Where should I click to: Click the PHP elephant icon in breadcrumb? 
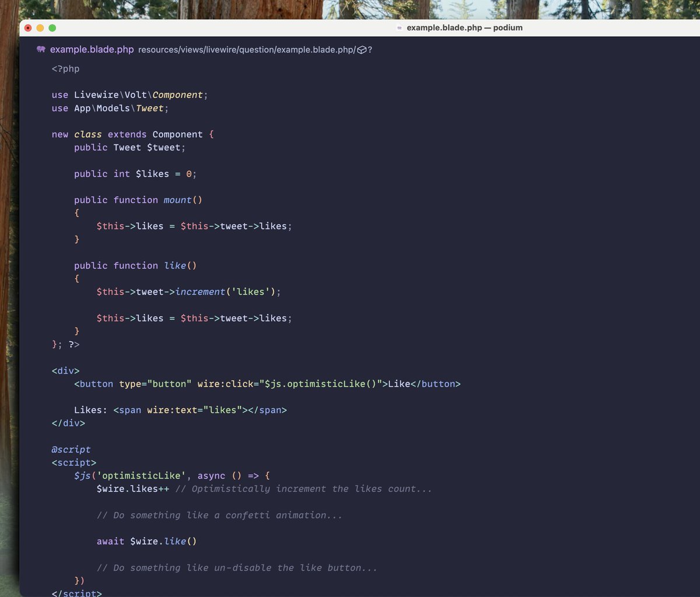[41, 50]
